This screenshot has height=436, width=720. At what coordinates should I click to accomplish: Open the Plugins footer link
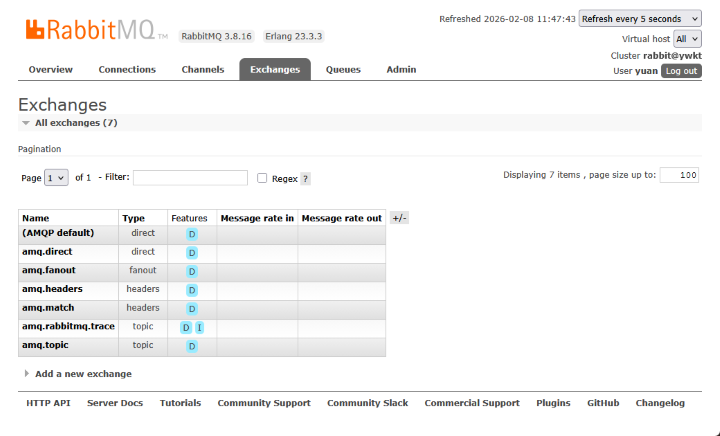point(553,403)
